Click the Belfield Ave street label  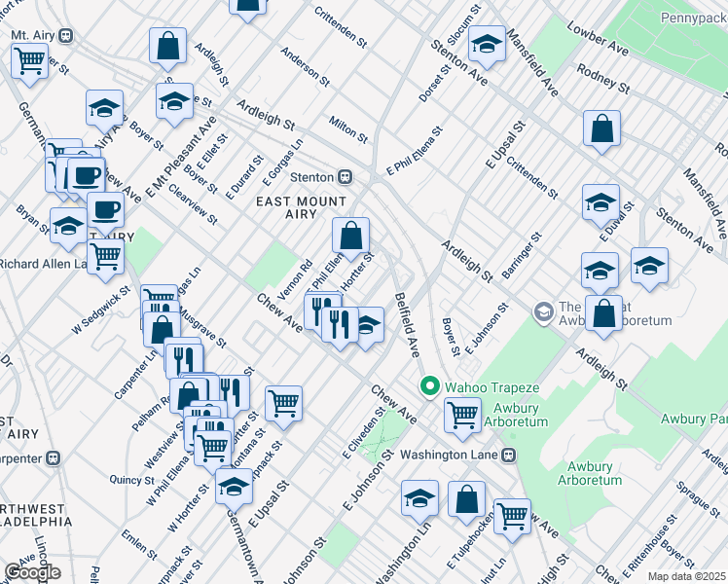pyautogui.click(x=407, y=325)
